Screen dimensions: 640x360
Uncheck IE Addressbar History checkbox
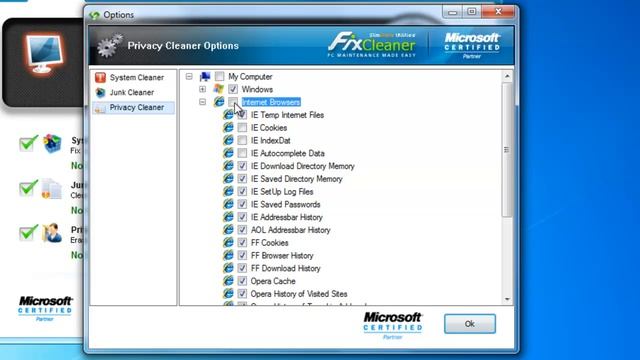click(x=242, y=217)
